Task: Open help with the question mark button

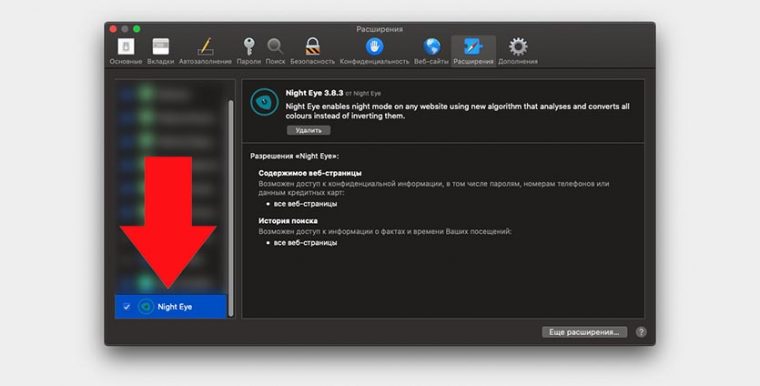Action: point(641,332)
